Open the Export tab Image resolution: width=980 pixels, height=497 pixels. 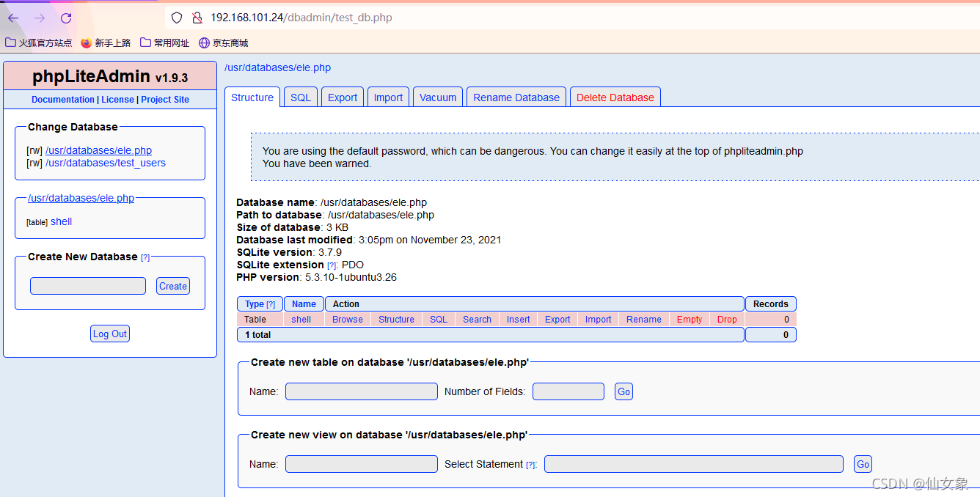[343, 97]
